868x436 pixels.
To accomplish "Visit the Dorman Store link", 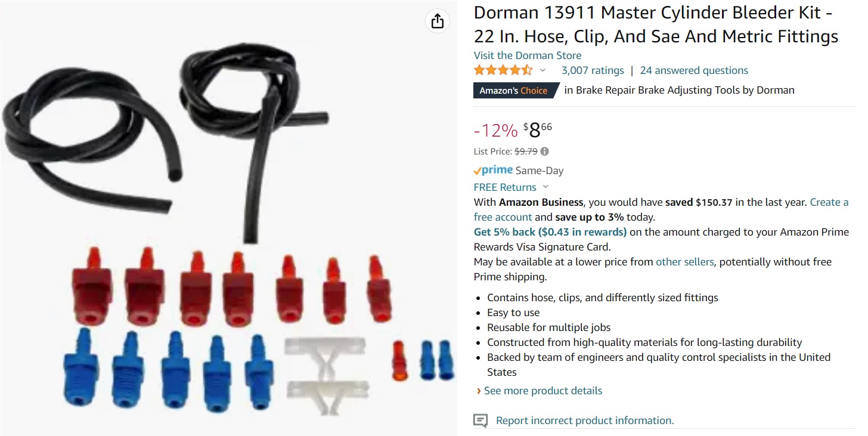I will click(x=528, y=55).
